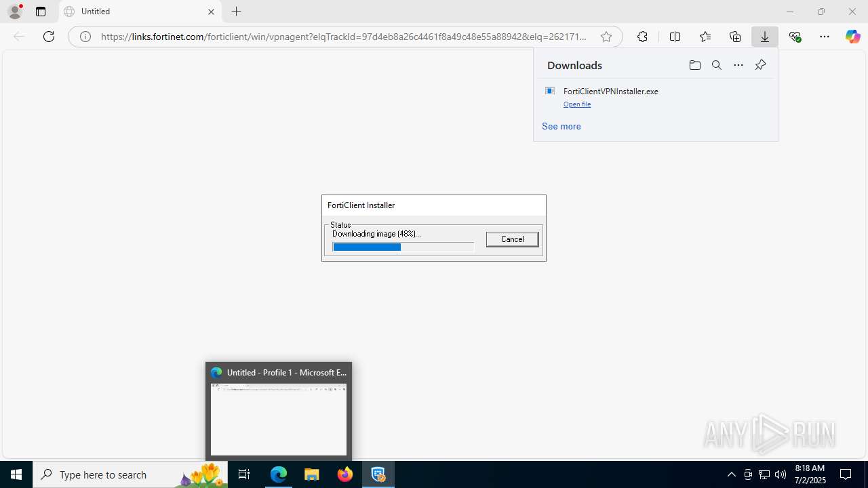Image resolution: width=868 pixels, height=488 pixels.
Task: Open Task View on the taskbar
Action: point(244,474)
